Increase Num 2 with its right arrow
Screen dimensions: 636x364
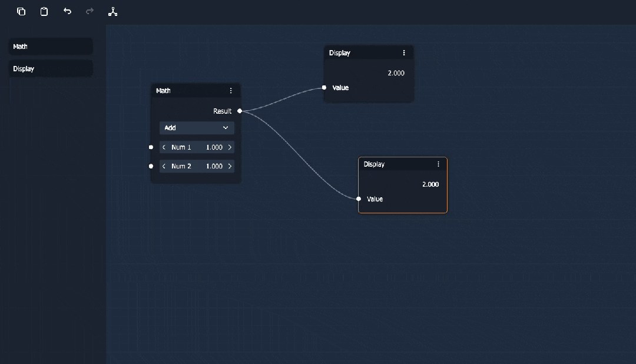(x=230, y=166)
